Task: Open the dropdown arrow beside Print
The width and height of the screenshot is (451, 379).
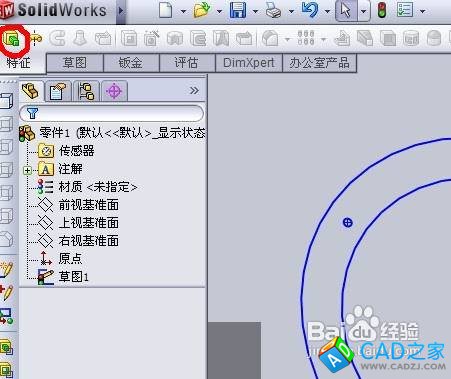Action: tap(291, 11)
